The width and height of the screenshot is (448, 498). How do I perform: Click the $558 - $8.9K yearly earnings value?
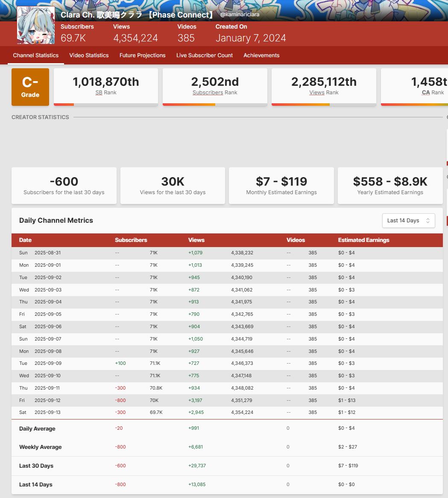pos(390,181)
